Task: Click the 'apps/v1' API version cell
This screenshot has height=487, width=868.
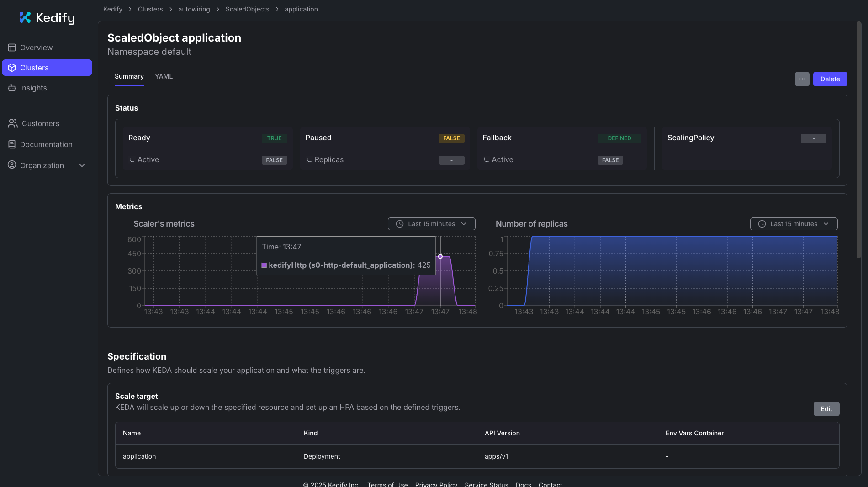Action: (x=496, y=456)
